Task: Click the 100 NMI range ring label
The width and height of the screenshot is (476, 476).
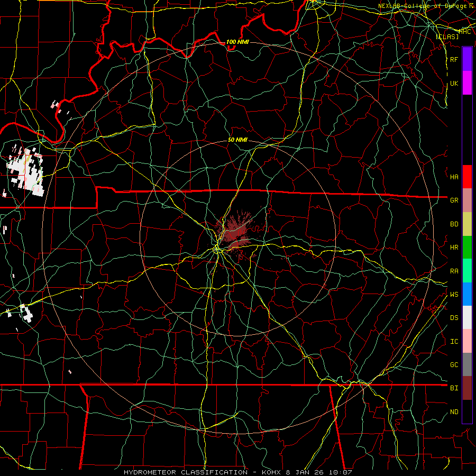Action: (x=237, y=42)
